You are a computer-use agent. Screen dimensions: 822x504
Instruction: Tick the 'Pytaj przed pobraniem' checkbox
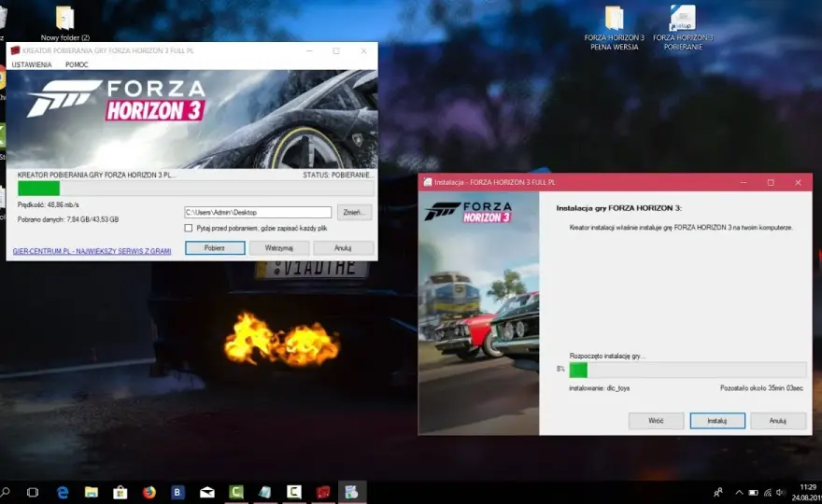[188, 228]
